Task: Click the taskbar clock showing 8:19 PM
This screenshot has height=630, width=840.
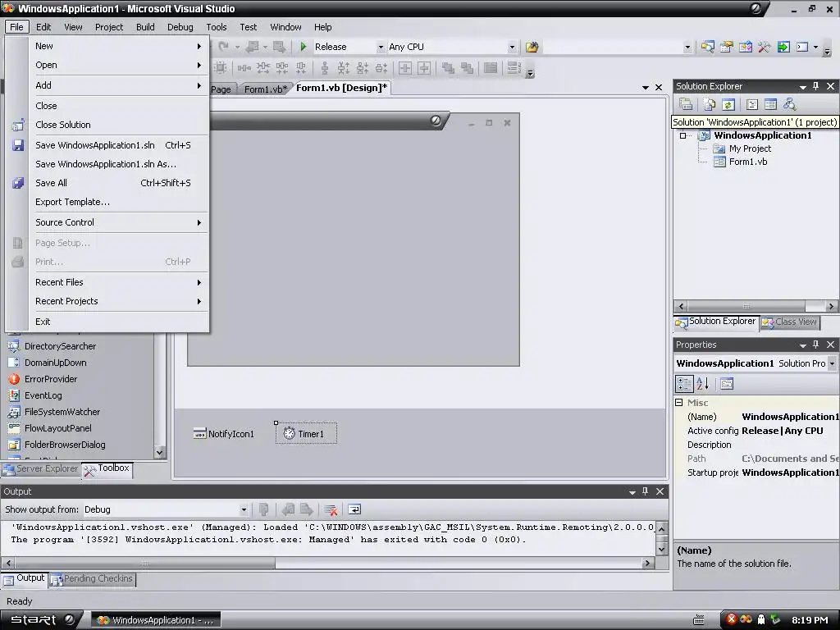Action: coord(810,620)
